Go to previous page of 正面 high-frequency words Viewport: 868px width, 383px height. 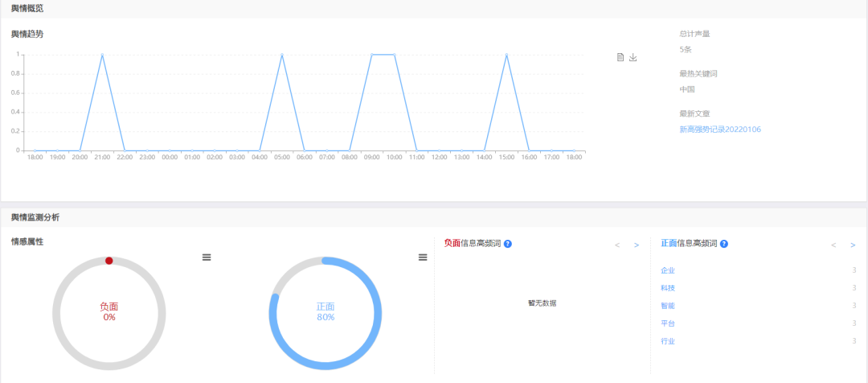click(833, 245)
